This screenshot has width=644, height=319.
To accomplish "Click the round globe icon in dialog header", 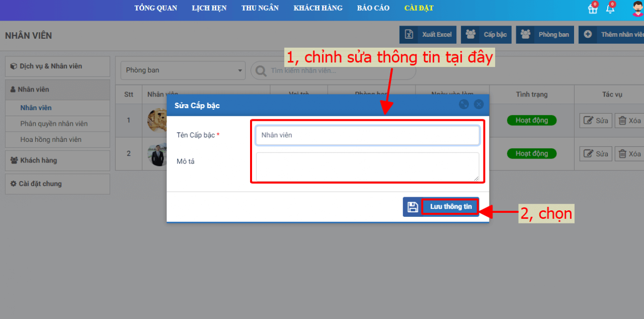I will coord(464,105).
